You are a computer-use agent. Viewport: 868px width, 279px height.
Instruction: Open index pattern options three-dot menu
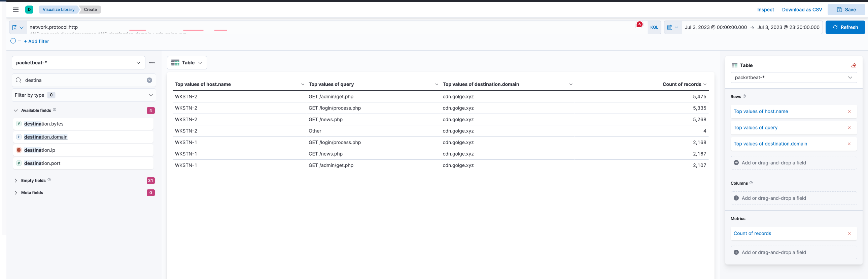(152, 63)
